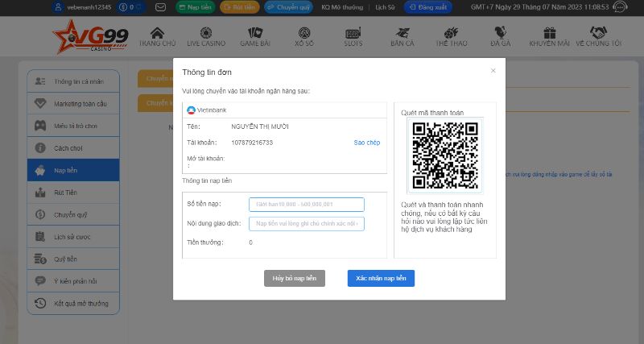The height and width of the screenshot is (344, 644).
Task: Click the Đăng xuất logout button
Action: (x=428, y=7)
